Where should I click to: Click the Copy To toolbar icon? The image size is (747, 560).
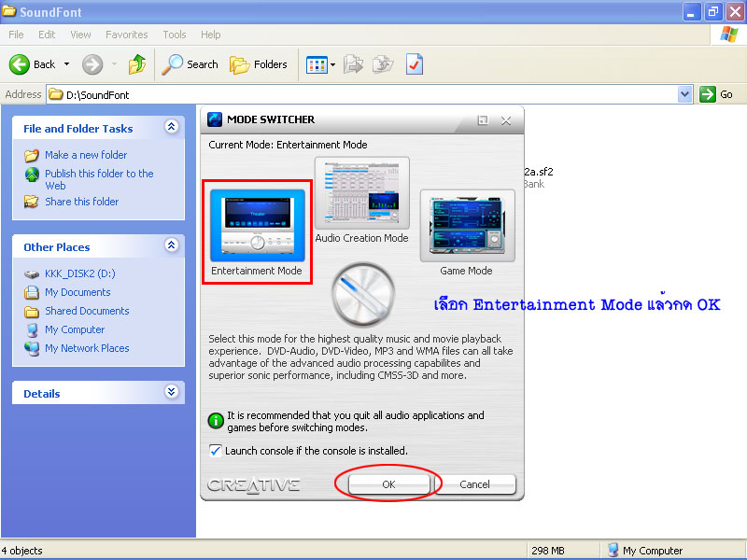point(383,64)
